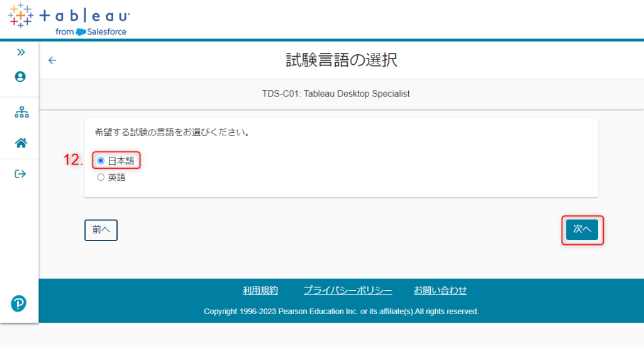The height and width of the screenshot is (345, 644).
Task: Open the お問い合わせ link
Action: 440,290
